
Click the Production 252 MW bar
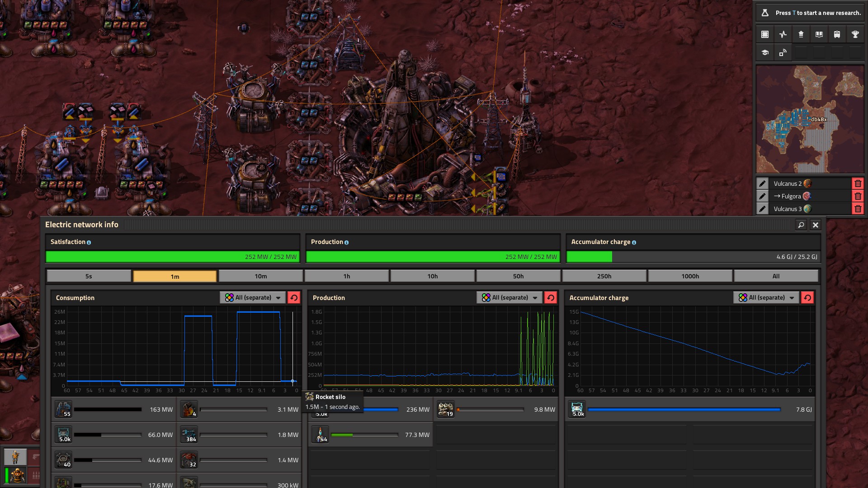433,257
